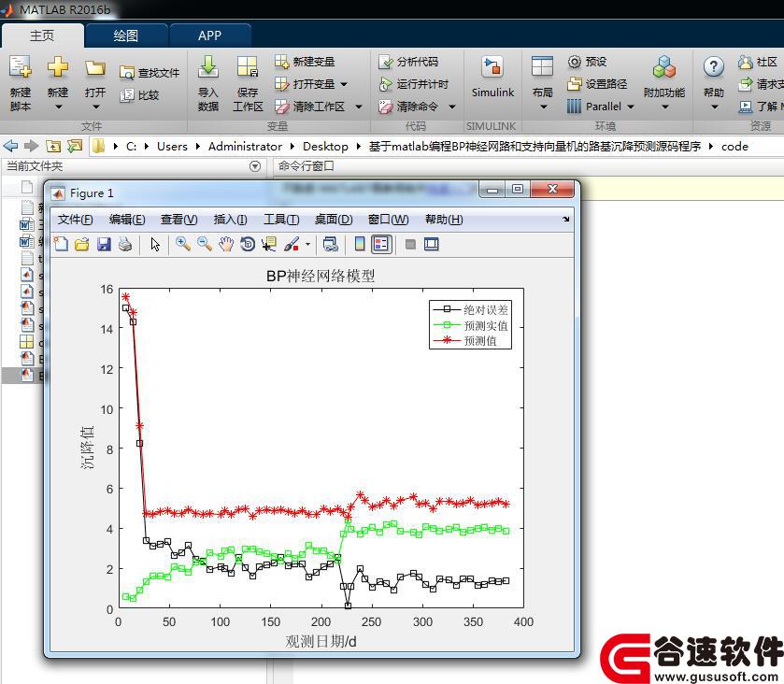The image size is (784, 684).
Task: Switch to the APP ribbon tab
Action: coord(209,36)
